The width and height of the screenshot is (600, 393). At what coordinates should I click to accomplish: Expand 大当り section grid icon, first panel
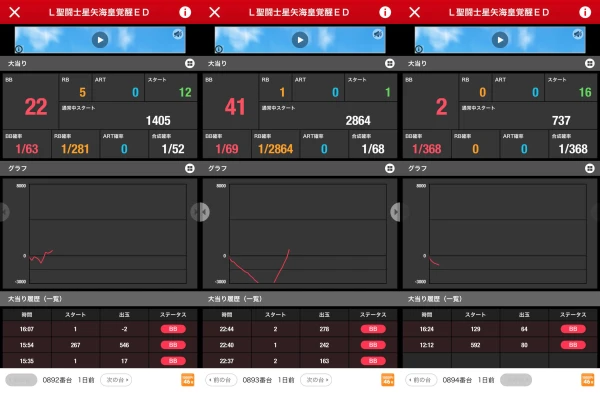click(x=190, y=64)
